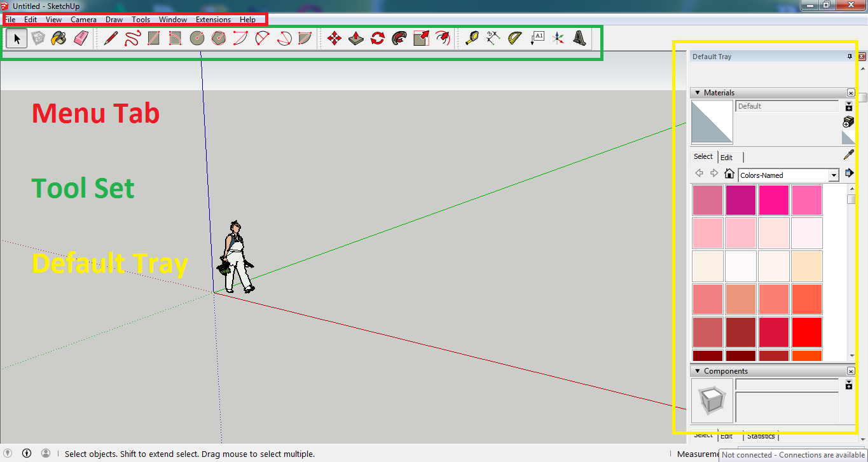Image resolution: width=868 pixels, height=462 pixels.
Task: Collapse the Materials panel
Action: (x=697, y=92)
